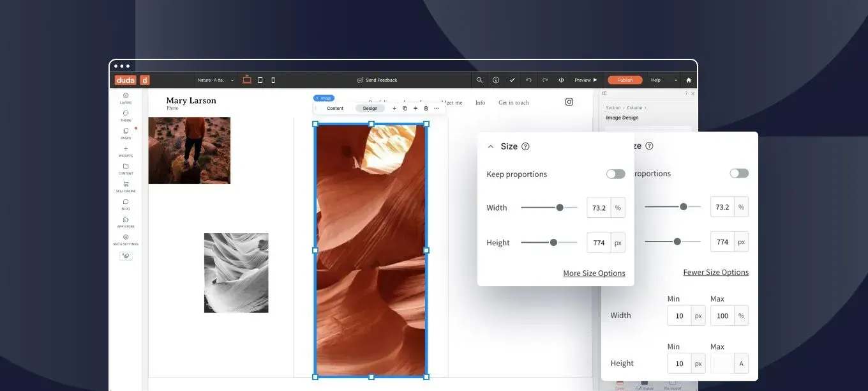
Task: Open the Help dropdown arrow
Action: click(676, 80)
